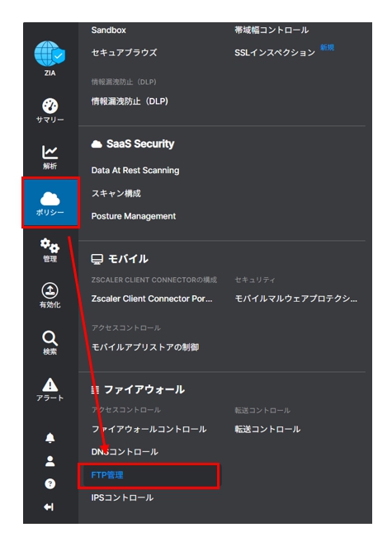
Task: Open Zscaler Client Connector Portal link
Action: click(152, 299)
